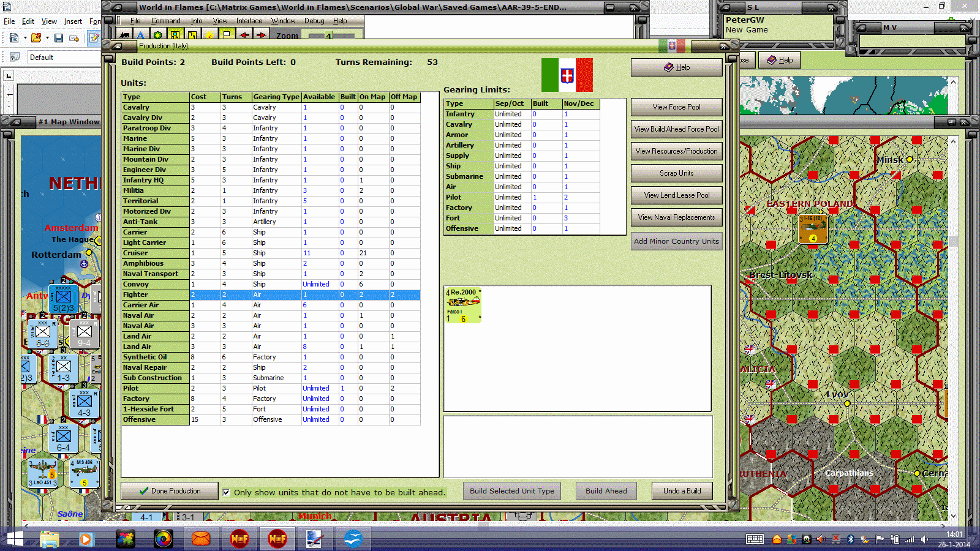Select the Paratroop Div row in Units table
The image size is (980, 551).
(271, 128)
